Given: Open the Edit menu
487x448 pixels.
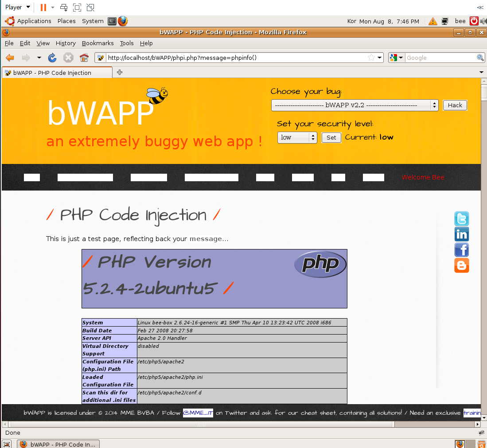Looking at the screenshot, I should point(25,43).
